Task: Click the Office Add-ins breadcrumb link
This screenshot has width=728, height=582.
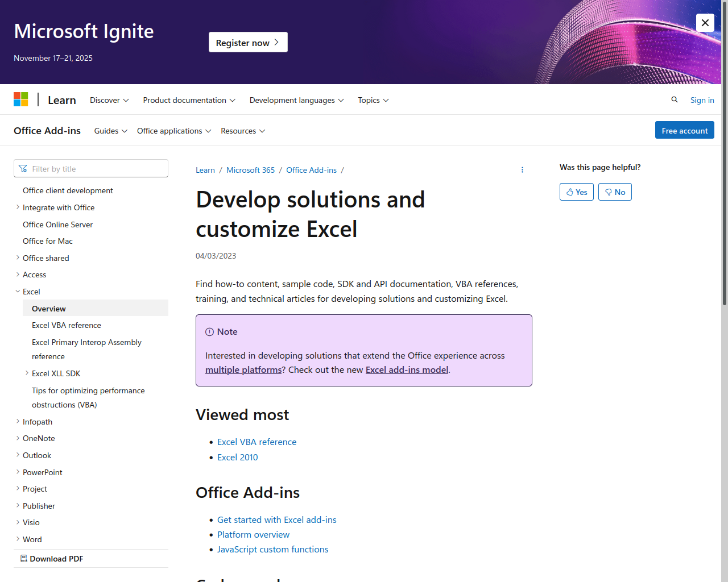Action: (311, 170)
